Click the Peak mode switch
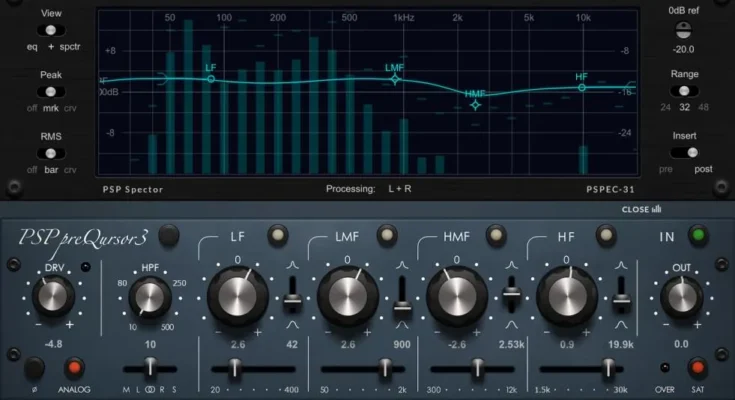The width and height of the screenshot is (735, 400). 50,92
